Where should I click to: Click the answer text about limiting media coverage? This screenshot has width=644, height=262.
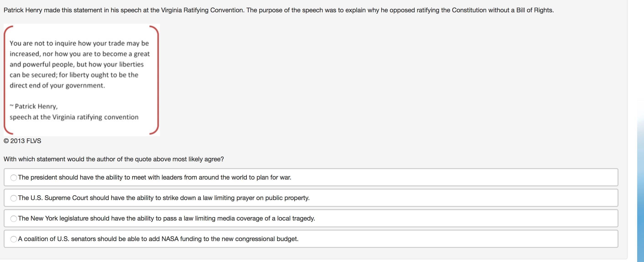point(167,218)
